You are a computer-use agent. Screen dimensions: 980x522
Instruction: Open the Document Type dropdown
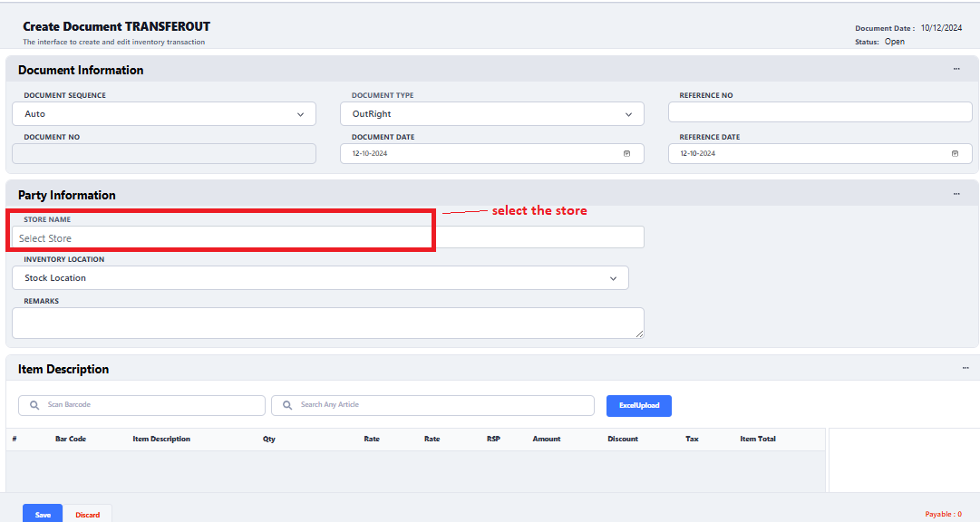click(x=628, y=114)
